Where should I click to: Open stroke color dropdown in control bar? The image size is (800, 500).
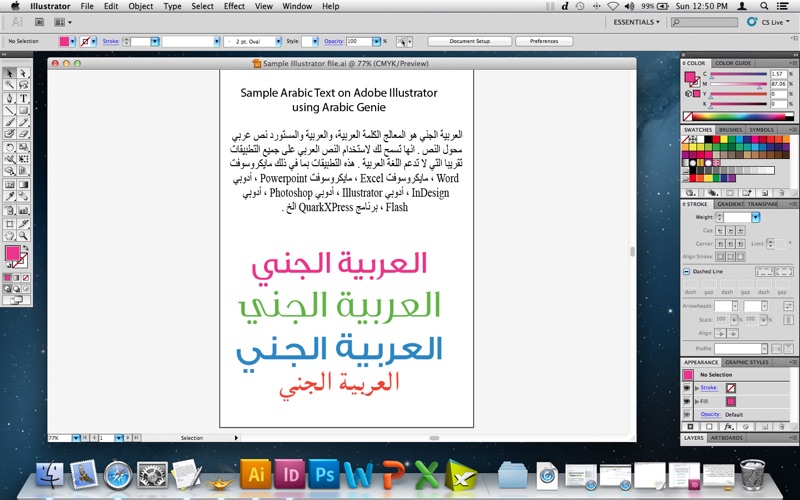click(93, 41)
